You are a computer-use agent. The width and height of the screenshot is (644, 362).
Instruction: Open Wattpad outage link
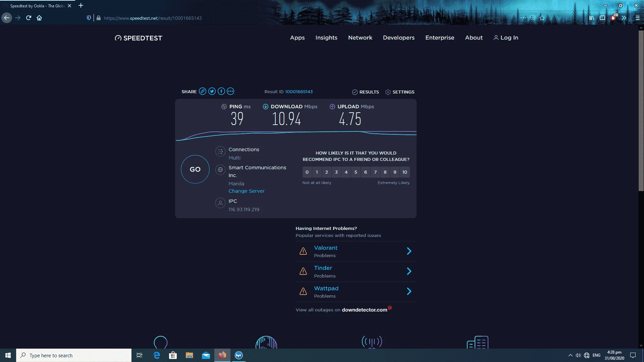pyautogui.click(x=326, y=288)
